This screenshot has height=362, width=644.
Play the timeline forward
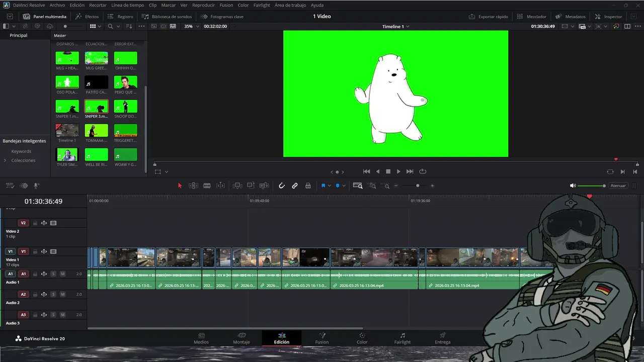[x=398, y=171]
